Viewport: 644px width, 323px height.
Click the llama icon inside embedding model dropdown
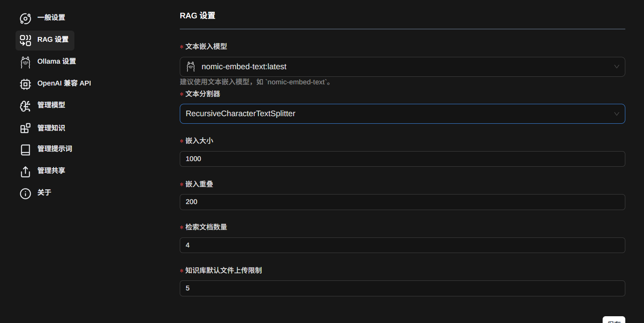[x=191, y=67]
